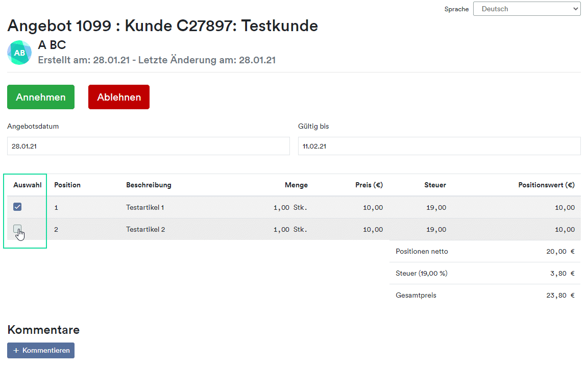
Task: Click the Gesamtpreis total value 23,80 €
Action: (560, 295)
